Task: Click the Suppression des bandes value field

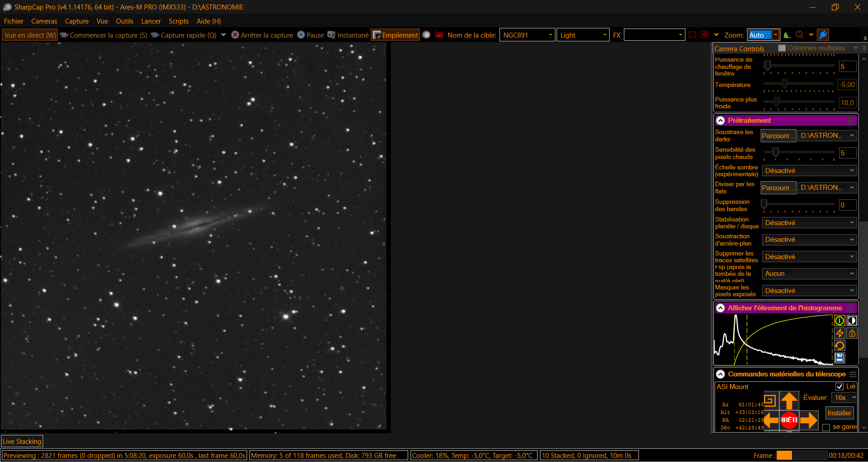Action: click(847, 205)
